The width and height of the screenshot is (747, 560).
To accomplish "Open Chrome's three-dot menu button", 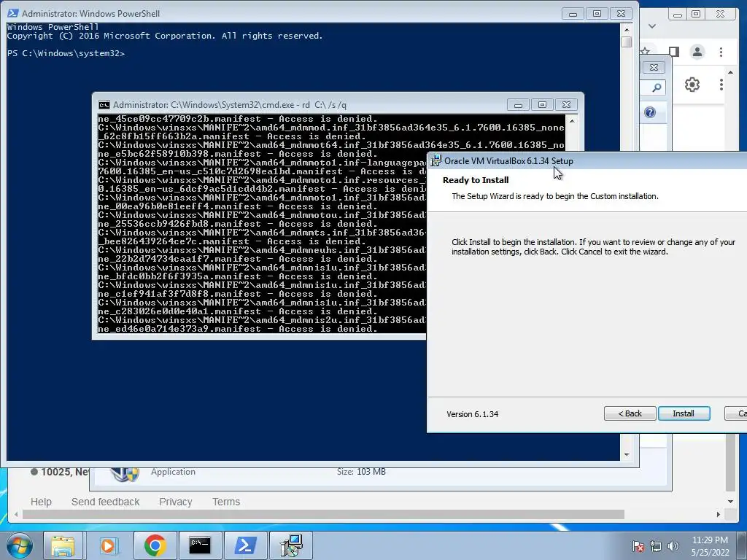I will [721, 52].
